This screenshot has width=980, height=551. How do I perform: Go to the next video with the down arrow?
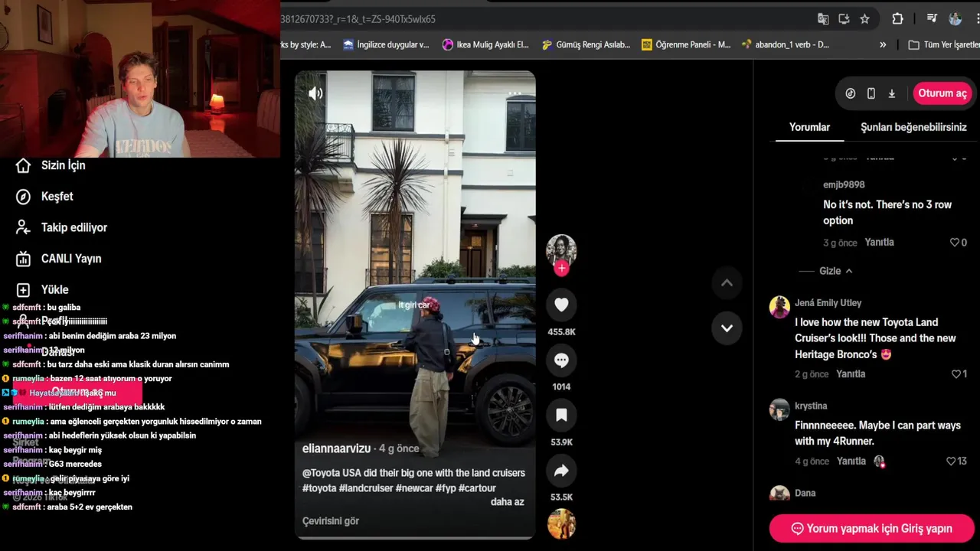coord(727,328)
